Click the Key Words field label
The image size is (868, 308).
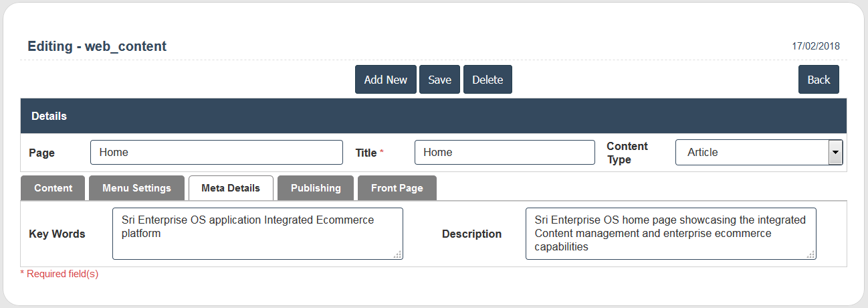57,234
